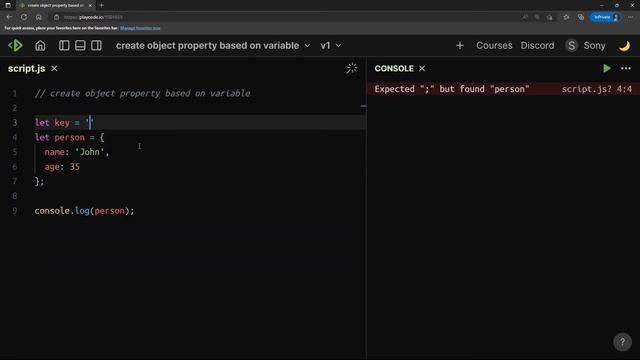
Task: Open the project name dropdown
Action: (213, 45)
